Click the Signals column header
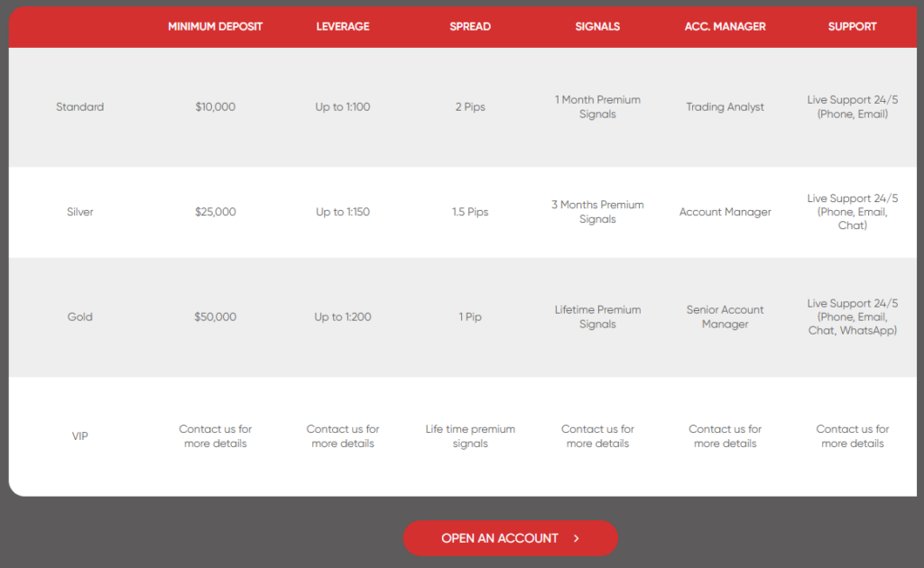This screenshot has width=924, height=568. 597,26
